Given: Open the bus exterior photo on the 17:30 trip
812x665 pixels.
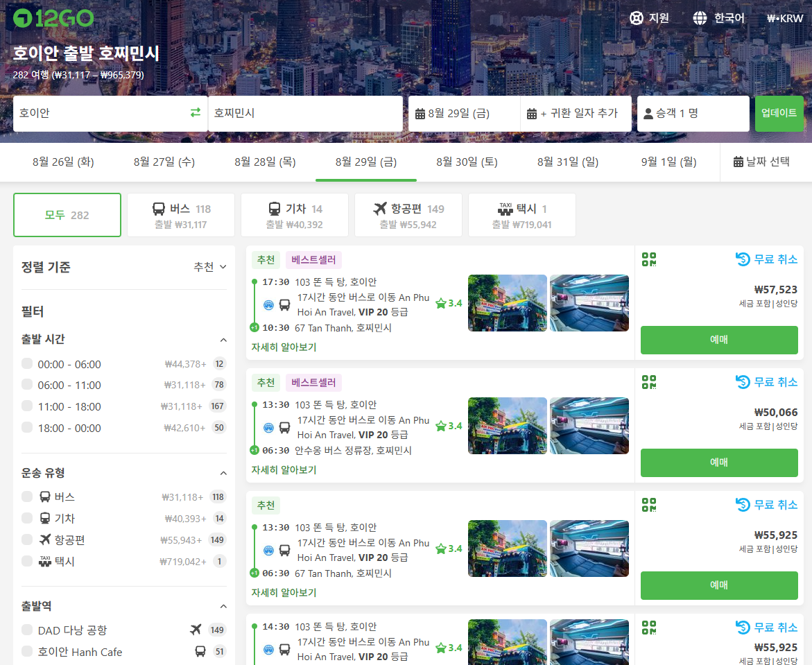Looking at the screenshot, I should tap(508, 303).
